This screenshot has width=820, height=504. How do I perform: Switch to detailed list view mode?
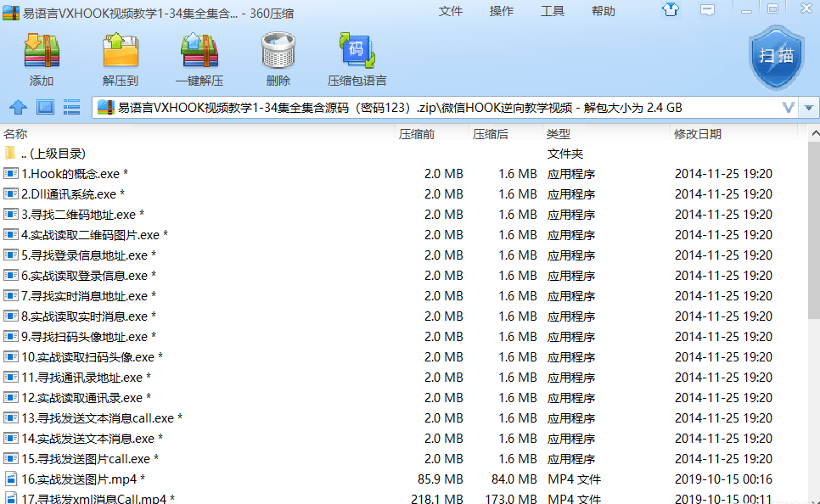[72, 108]
